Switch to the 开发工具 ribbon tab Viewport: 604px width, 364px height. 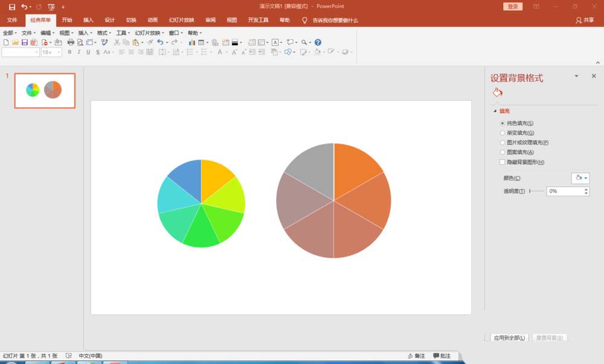tap(258, 20)
